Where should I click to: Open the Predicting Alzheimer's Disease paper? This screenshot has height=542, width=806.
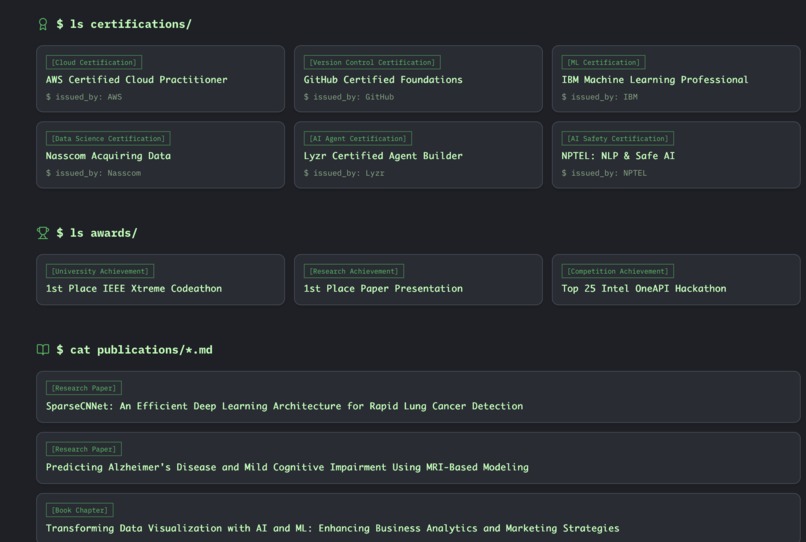coord(418,458)
